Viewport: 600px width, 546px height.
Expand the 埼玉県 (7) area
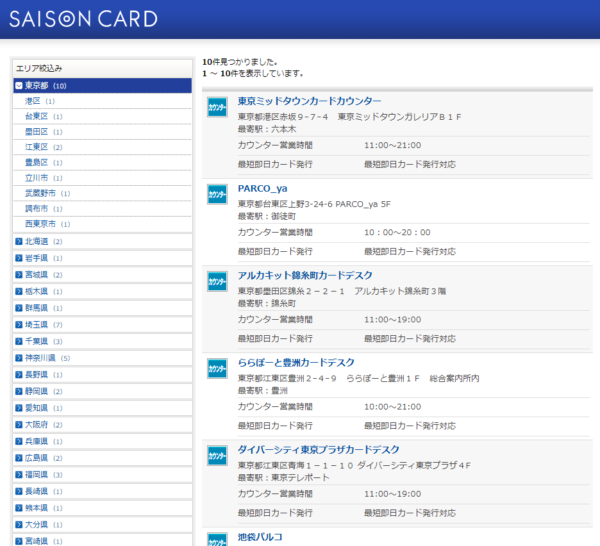pos(103,325)
